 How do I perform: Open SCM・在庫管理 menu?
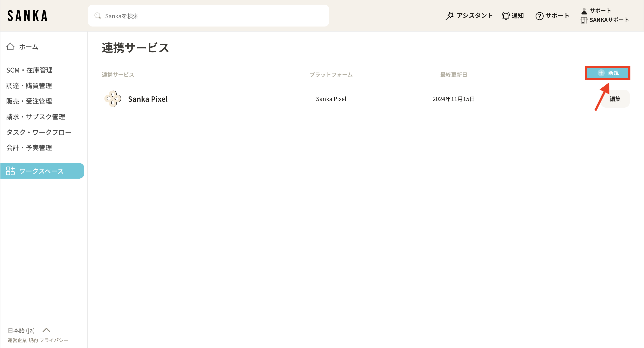pos(29,70)
